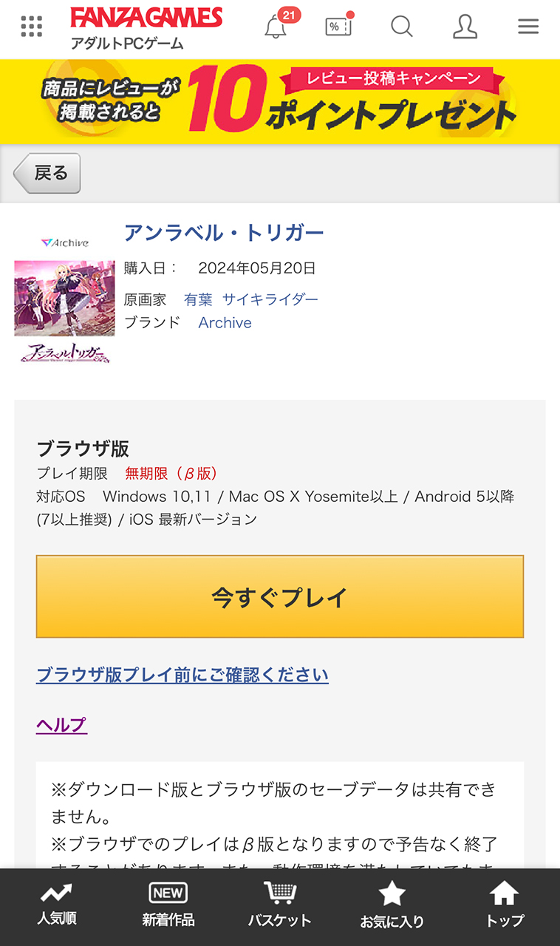Open the ヘルプ help link
Image resolution: width=560 pixels, height=946 pixels.
[x=61, y=725]
